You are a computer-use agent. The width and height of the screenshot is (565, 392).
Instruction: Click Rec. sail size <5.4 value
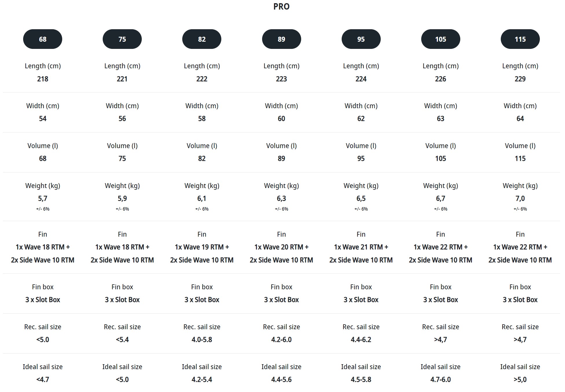pyautogui.click(x=122, y=340)
